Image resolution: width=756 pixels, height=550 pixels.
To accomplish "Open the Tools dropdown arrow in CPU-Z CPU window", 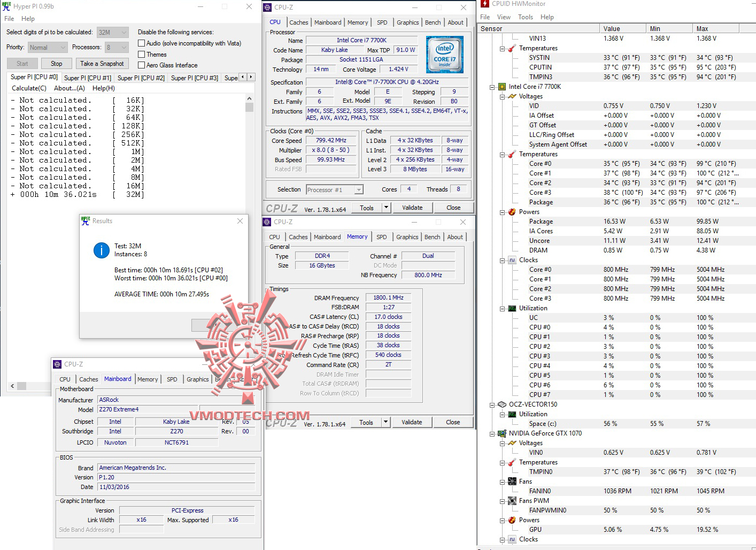I will point(386,208).
